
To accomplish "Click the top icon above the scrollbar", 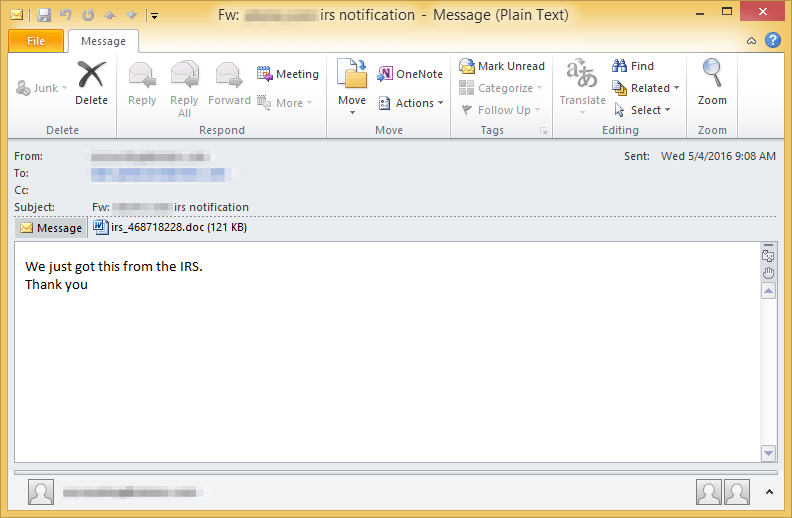I will [768, 255].
